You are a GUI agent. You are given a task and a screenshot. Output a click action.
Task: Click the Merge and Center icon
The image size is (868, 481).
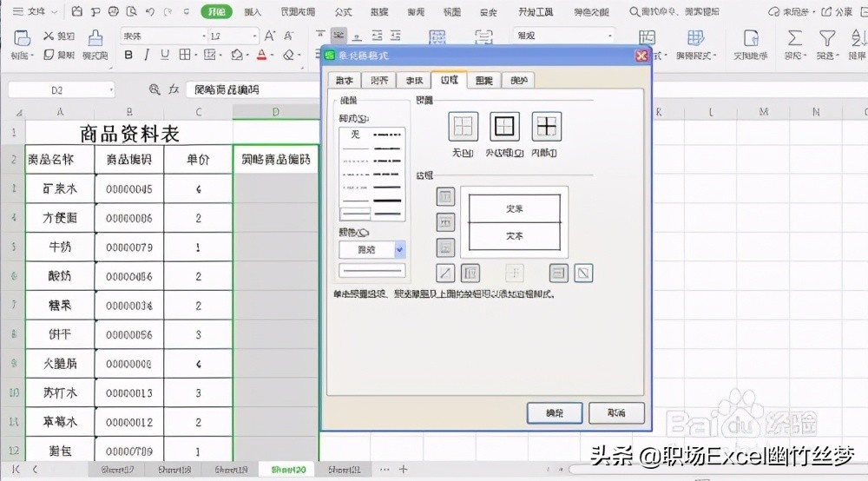tap(437, 37)
